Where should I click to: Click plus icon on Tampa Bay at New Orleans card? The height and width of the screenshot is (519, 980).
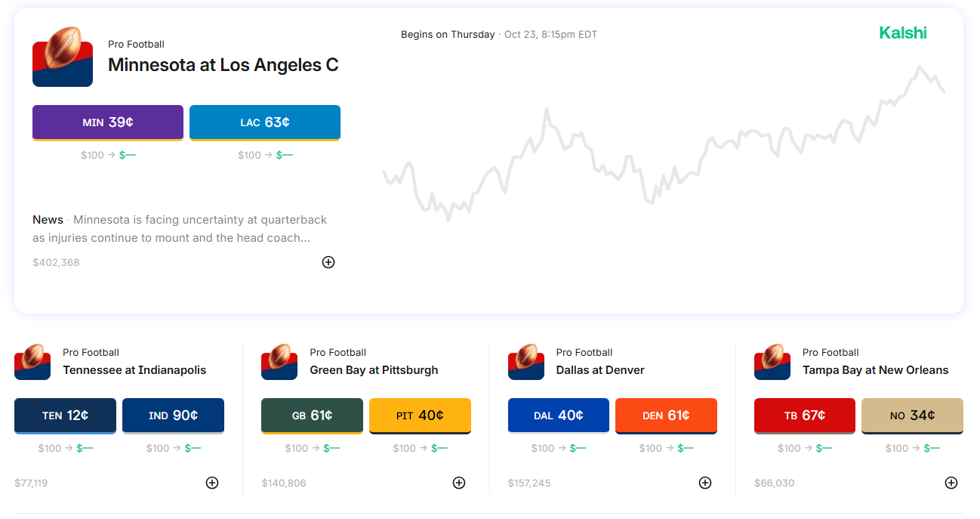point(951,483)
